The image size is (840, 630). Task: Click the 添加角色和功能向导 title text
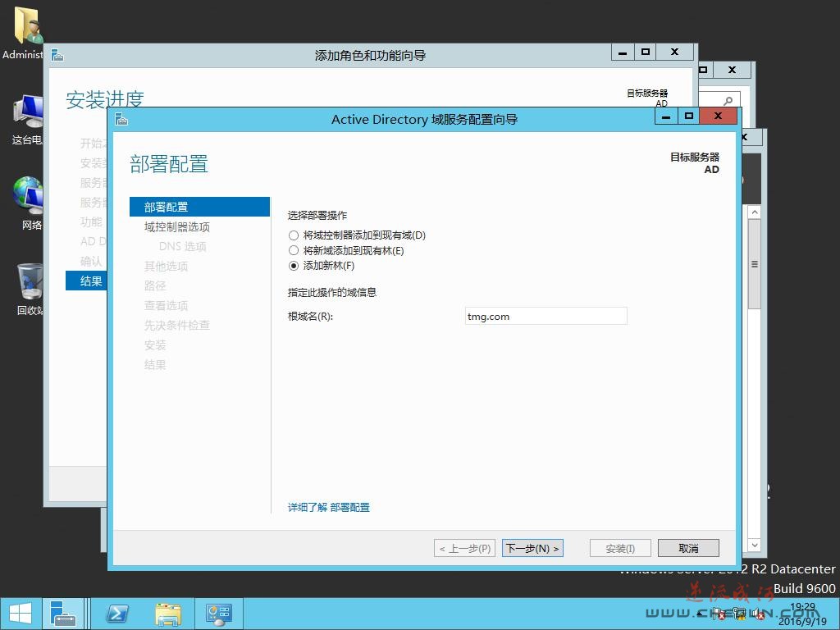coord(370,55)
